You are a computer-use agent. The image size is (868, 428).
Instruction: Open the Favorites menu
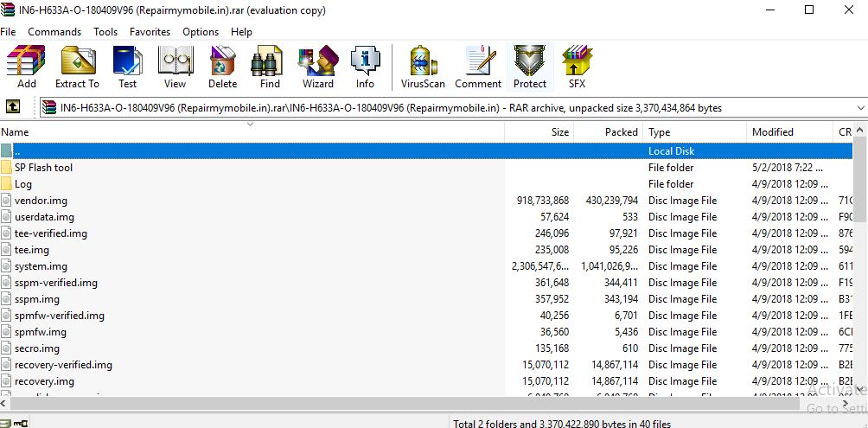coord(150,32)
